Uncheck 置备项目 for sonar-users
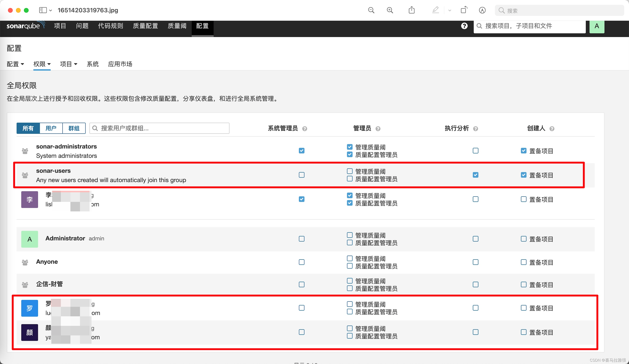Screen dimensions: 629x364 [524, 175]
